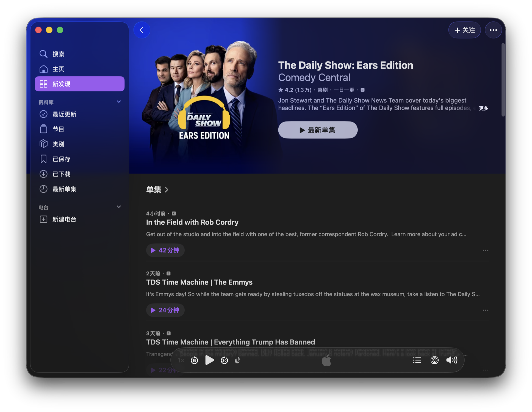Play the 24分钟 episode

[165, 310]
